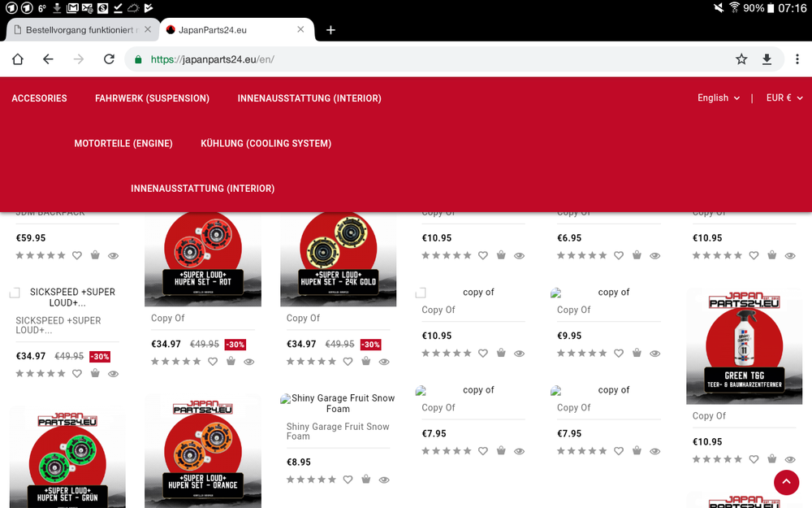This screenshot has height=508, width=812.
Task: Bookmark page with the star icon
Action: coord(741,59)
